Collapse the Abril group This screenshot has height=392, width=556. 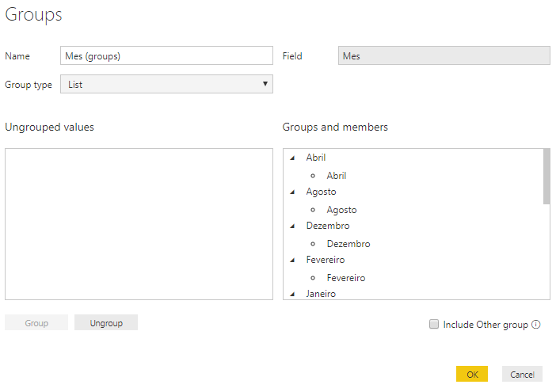[292, 158]
